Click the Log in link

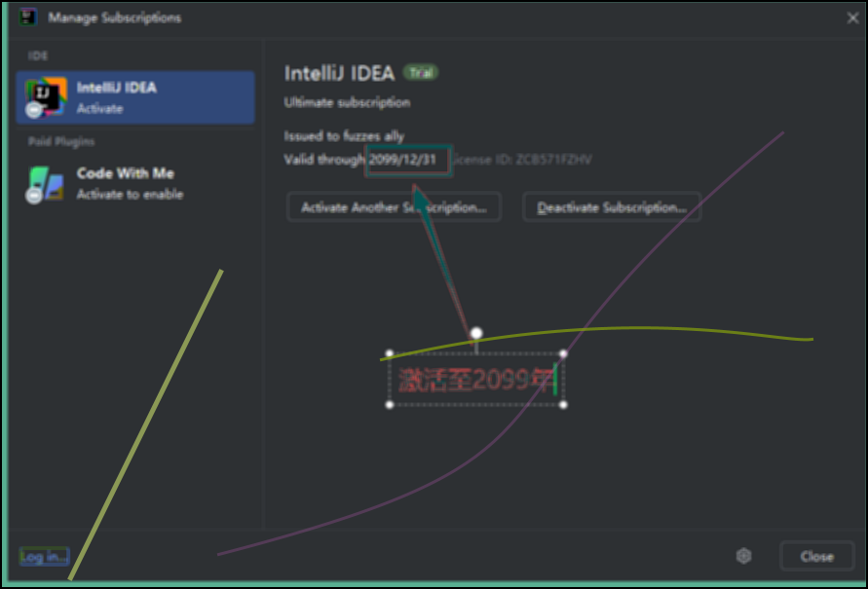(44, 556)
